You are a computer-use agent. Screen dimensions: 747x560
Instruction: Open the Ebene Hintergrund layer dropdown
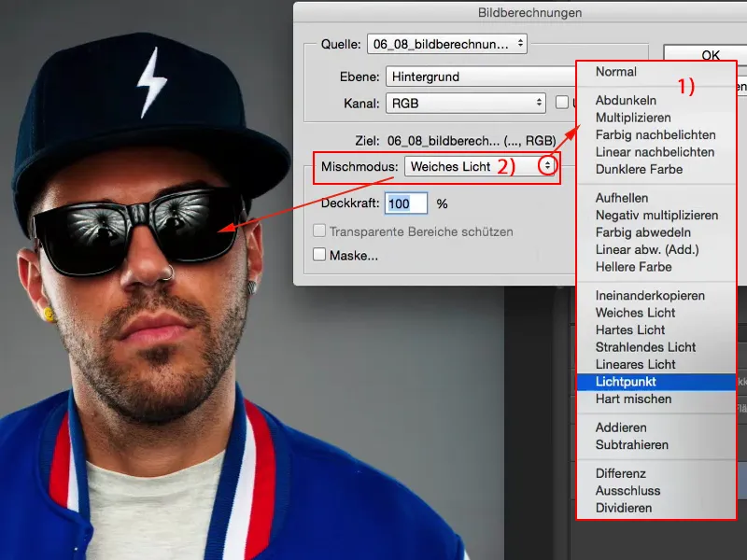[x=481, y=77]
